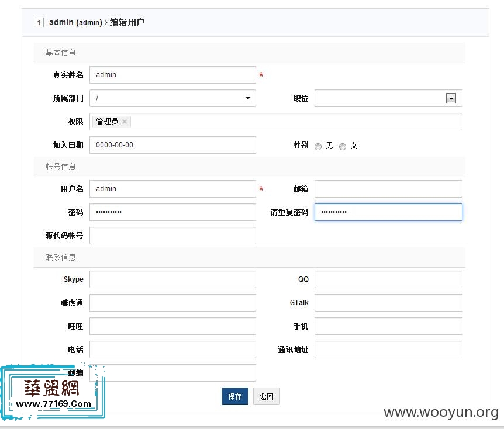Remove the 管理员 permission tag

[x=125, y=121]
